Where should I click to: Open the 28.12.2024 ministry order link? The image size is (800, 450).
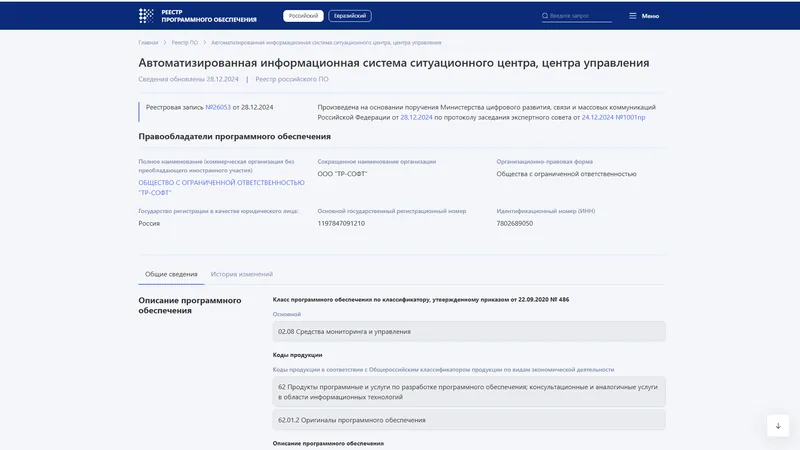coord(416,117)
